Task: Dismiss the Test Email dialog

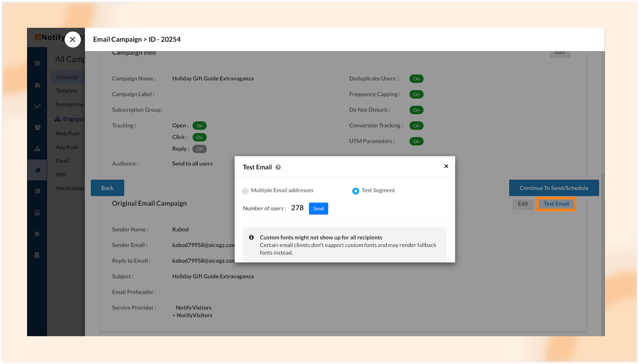Action: pos(446,166)
